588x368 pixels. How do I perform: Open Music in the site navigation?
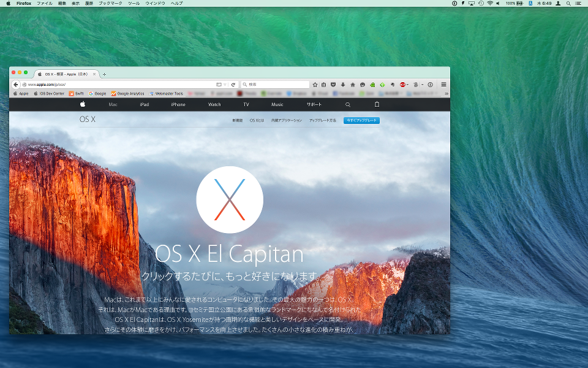(277, 104)
